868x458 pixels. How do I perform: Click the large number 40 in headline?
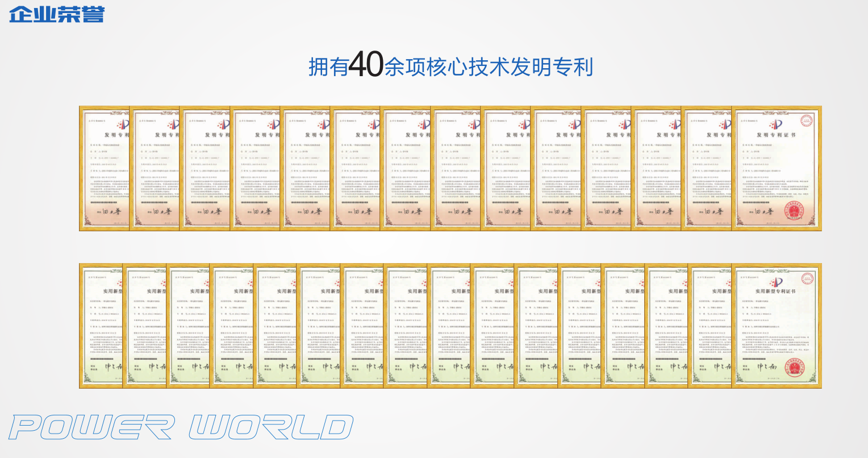(x=366, y=65)
